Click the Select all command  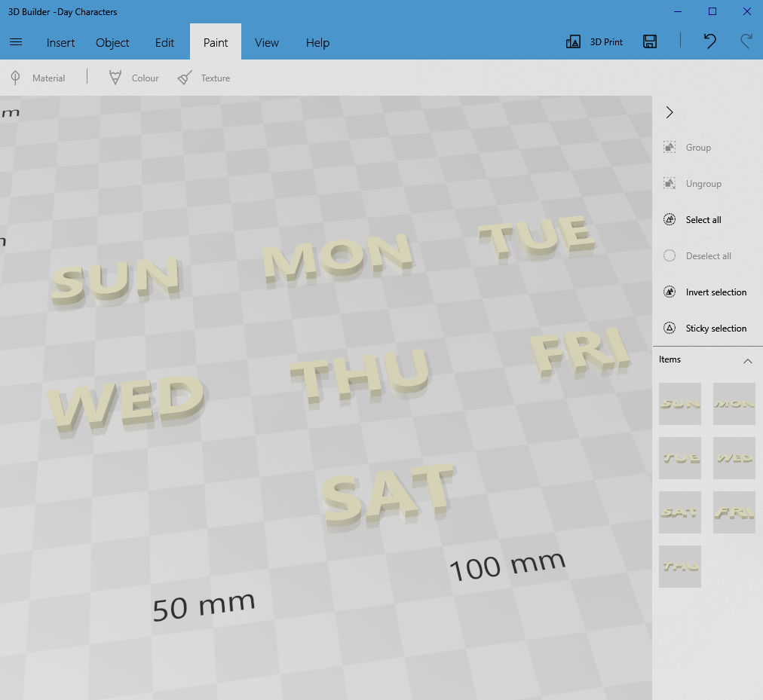[701, 219]
